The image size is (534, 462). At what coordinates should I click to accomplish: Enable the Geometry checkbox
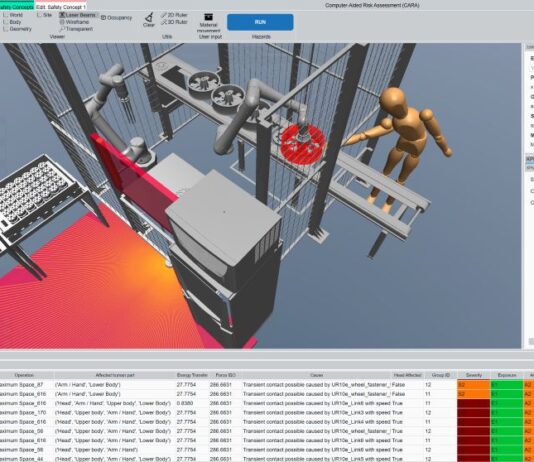(17, 29)
